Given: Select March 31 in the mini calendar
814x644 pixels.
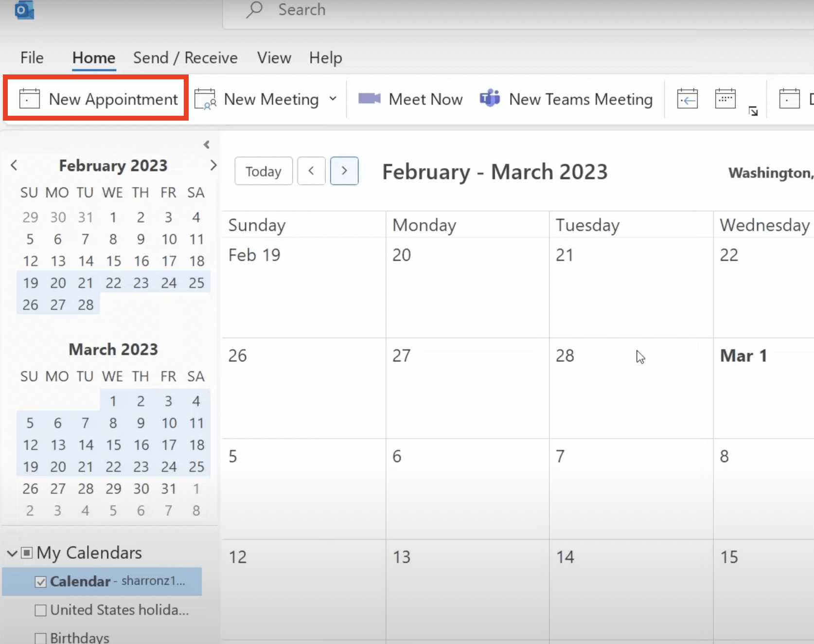Looking at the screenshot, I should [x=169, y=489].
